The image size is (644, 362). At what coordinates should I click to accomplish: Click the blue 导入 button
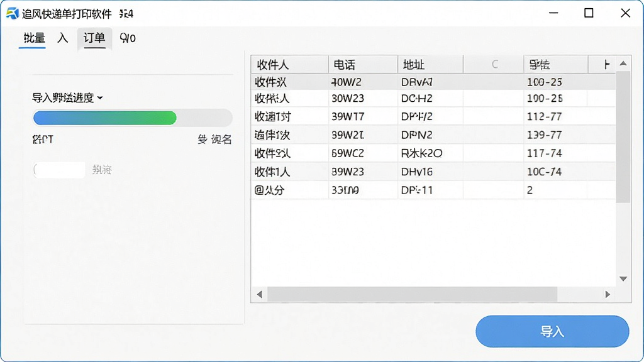coord(552,331)
